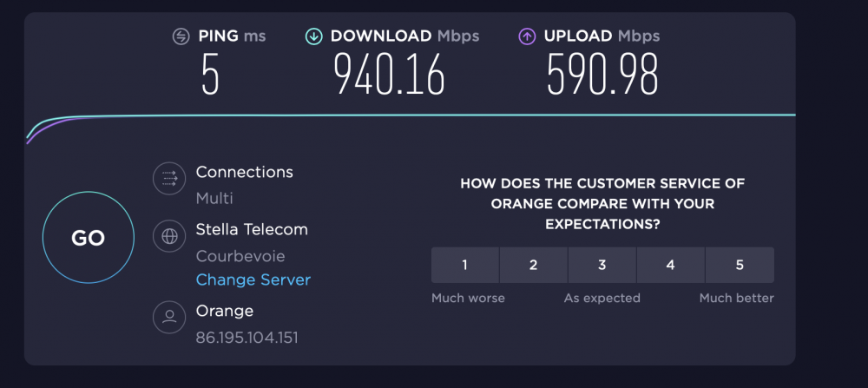The width and height of the screenshot is (868, 388).
Task: Click the Change Server link
Action: (x=253, y=279)
